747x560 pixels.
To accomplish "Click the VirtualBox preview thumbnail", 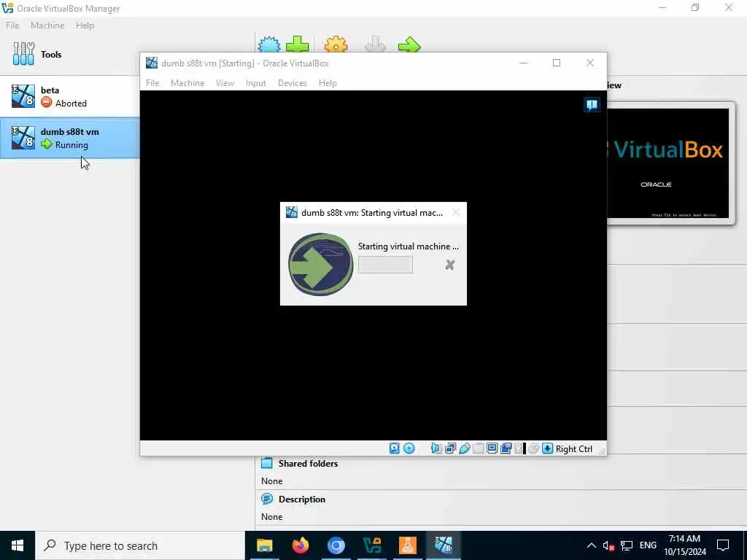I will pos(668,163).
